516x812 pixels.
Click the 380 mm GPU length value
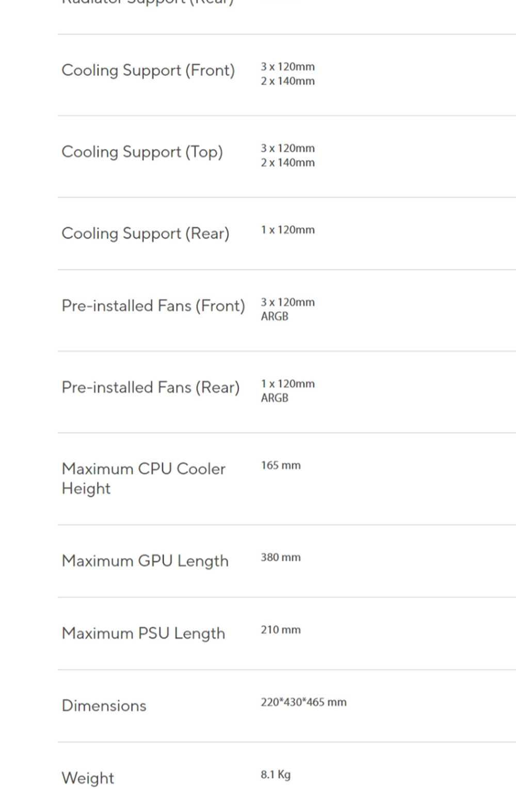(x=281, y=557)
